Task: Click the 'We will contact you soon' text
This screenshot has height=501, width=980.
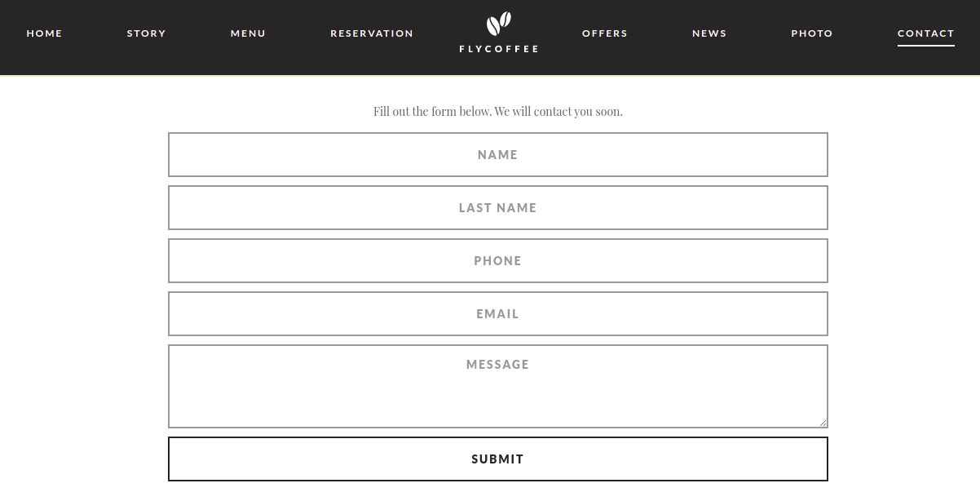Action: pos(559,112)
